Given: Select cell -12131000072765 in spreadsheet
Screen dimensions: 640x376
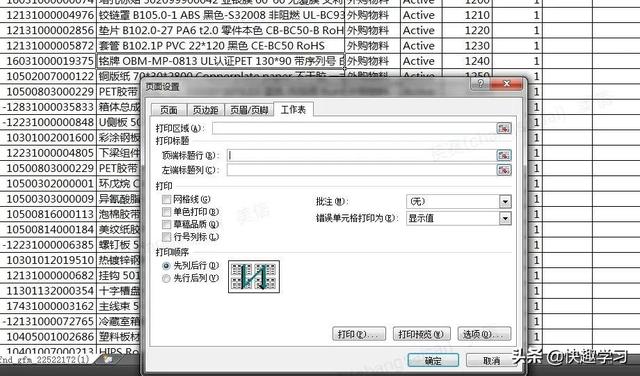Looking at the screenshot, I should tap(48, 321).
